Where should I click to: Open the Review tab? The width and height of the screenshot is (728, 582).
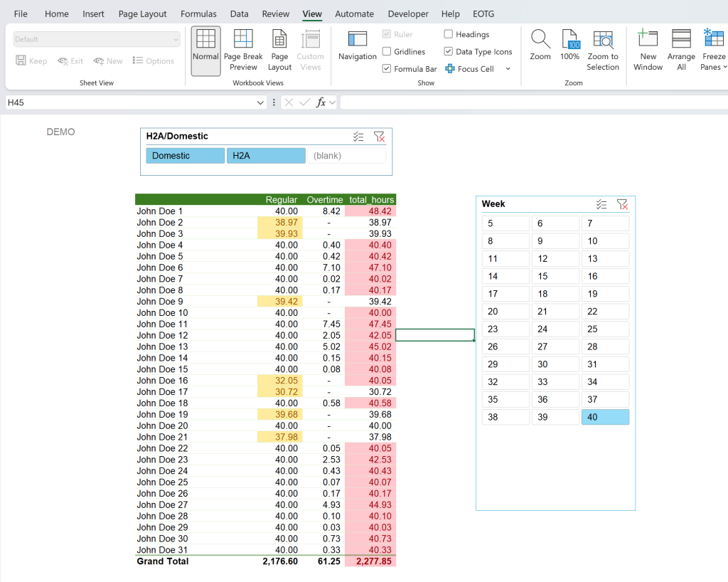(x=275, y=14)
